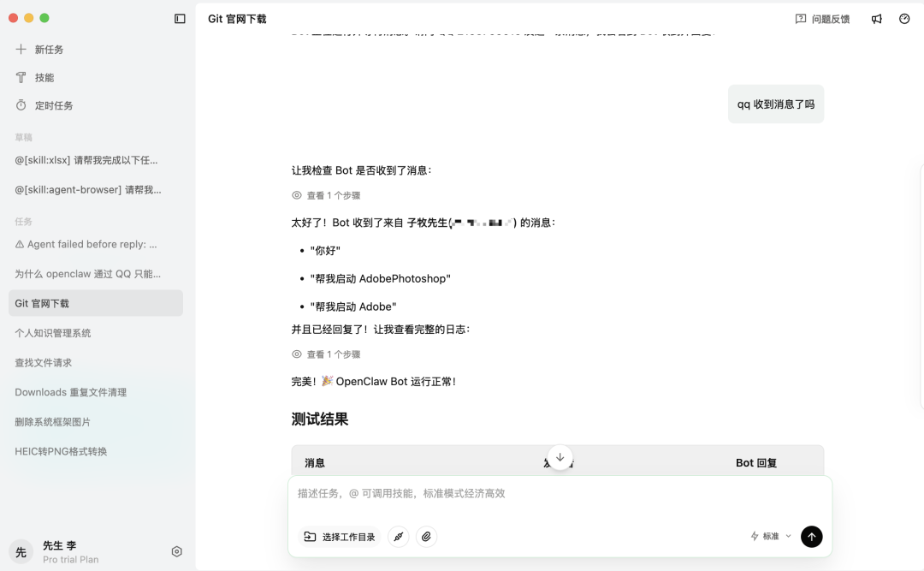
Task: Open the 问题反馈 feedback icon
Action: pos(800,19)
